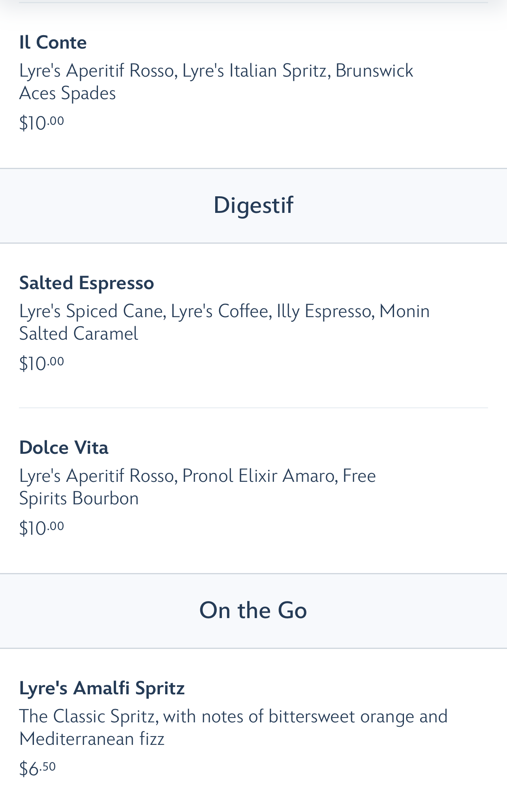Tap the On the Go section header
This screenshot has width=507, height=812.
tap(253, 610)
